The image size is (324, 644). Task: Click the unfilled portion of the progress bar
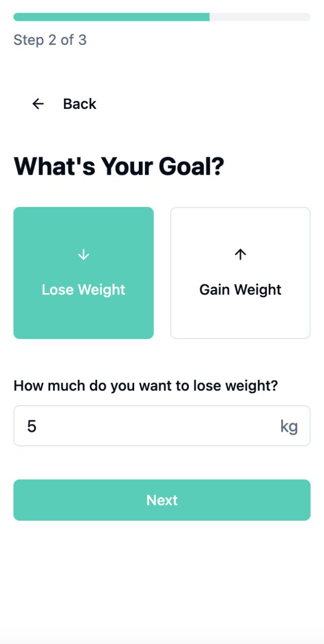[x=261, y=17]
